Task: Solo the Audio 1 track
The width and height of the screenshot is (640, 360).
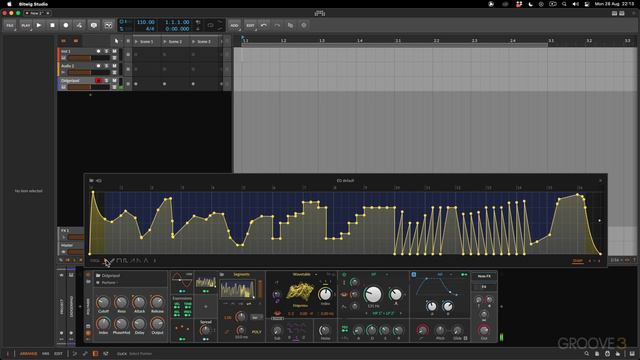Action: (107, 66)
